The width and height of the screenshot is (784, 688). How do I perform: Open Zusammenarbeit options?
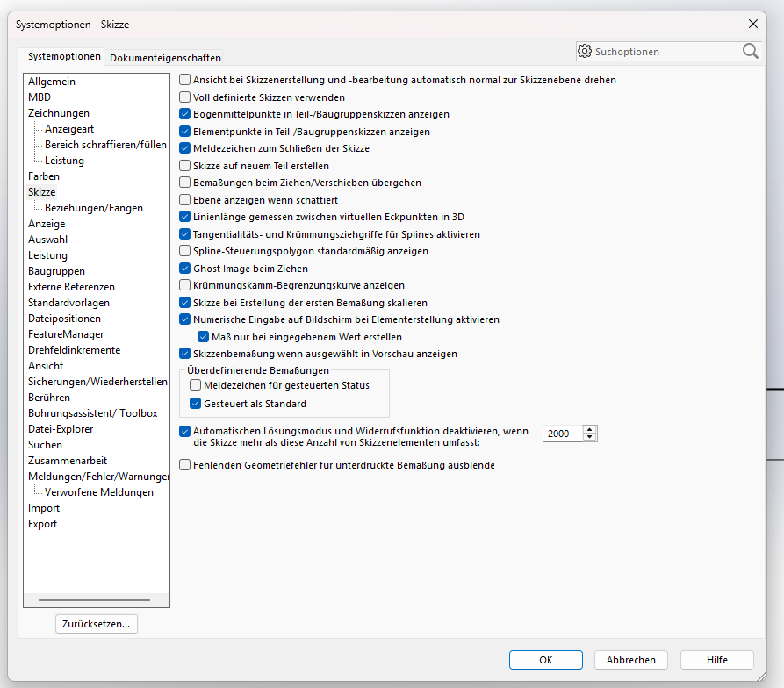68,461
